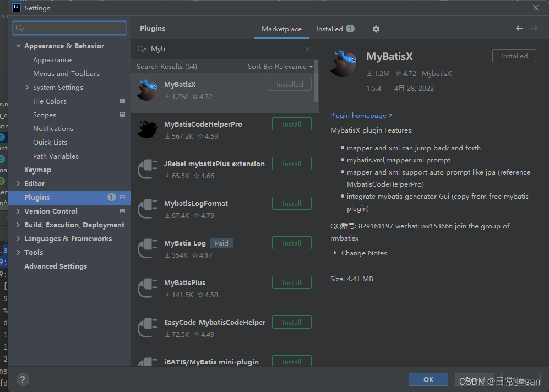Click the Paid tag on MyBatis Log
Viewport: 549px width, 392px height.
tap(221, 243)
